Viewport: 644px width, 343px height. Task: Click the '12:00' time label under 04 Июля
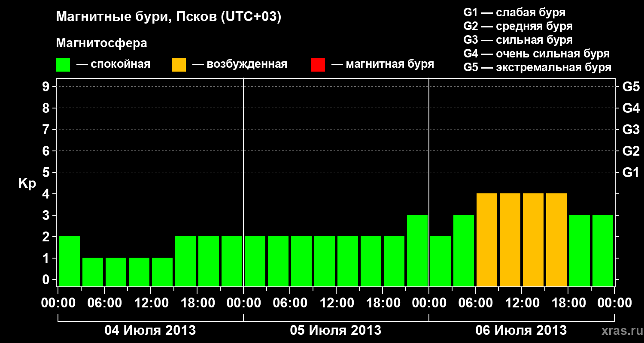151,303
